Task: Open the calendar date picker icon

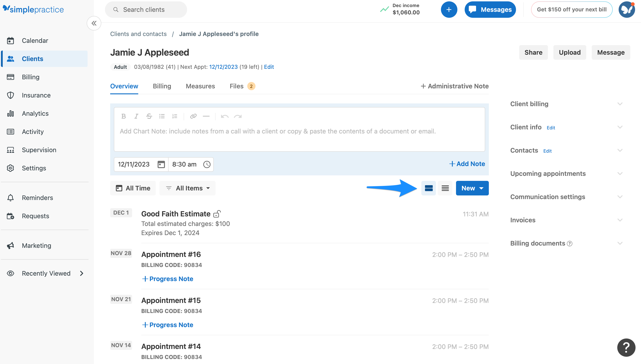Action: 161,164
